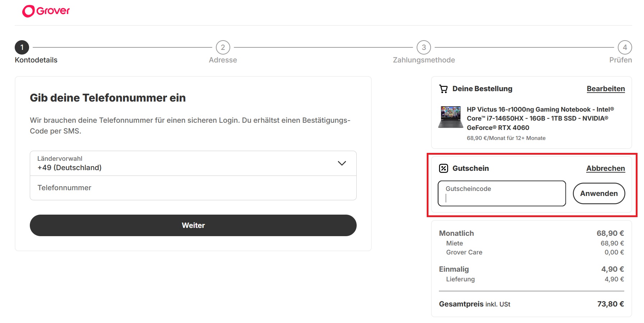Select step 3 Zahlungsmethode circle
The height and width of the screenshot is (323, 644).
coord(424,47)
